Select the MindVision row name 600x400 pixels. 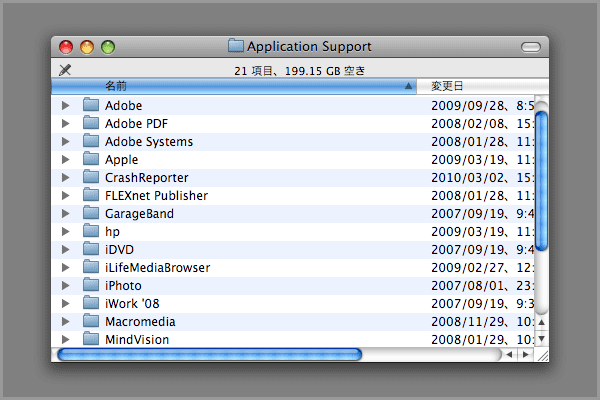tap(137, 340)
